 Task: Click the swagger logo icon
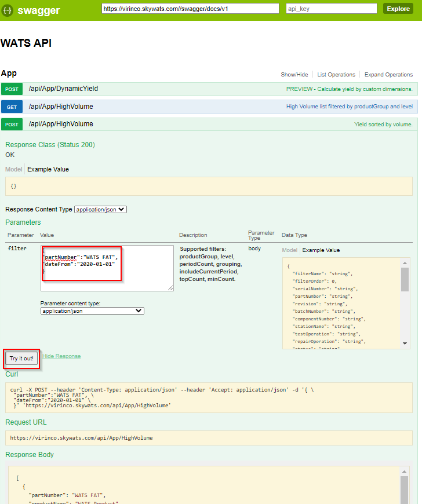(7, 10)
